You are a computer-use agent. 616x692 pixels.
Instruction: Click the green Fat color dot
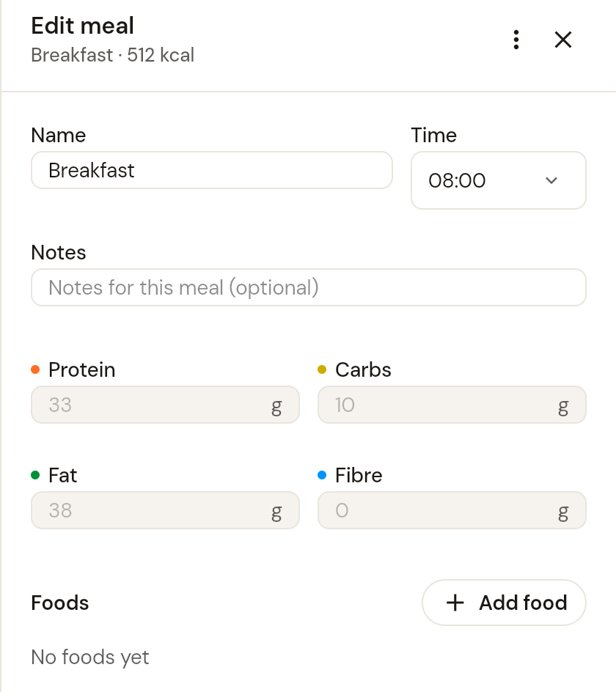point(35,475)
